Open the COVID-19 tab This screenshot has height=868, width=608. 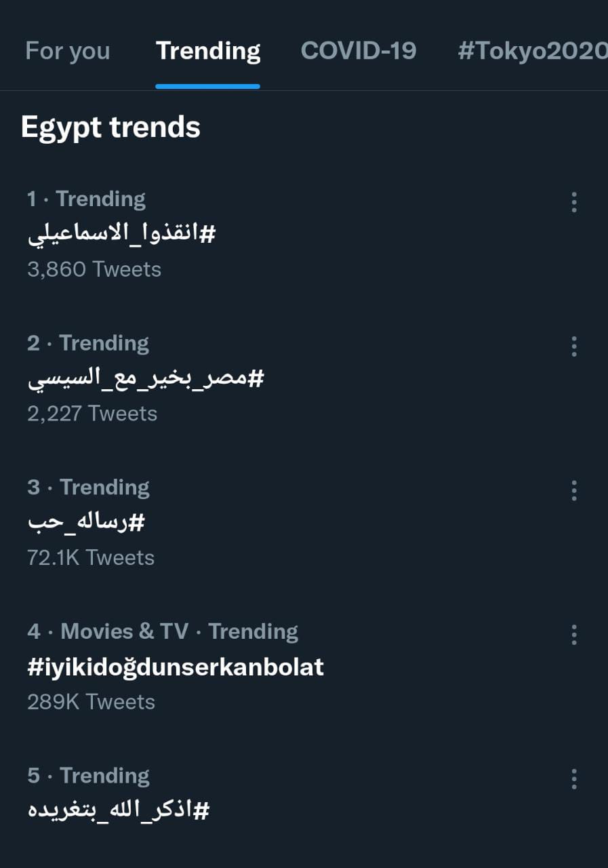pyautogui.click(x=358, y=51)
